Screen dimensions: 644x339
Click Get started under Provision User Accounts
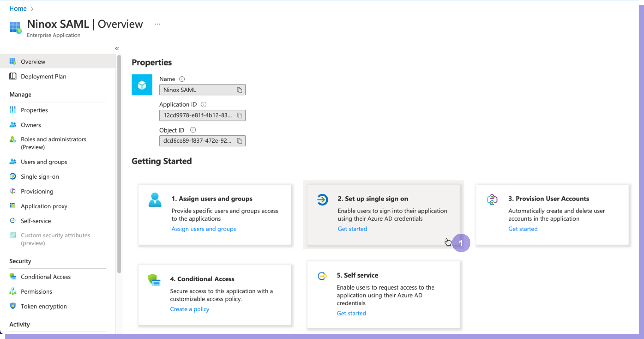click(523, 229)
